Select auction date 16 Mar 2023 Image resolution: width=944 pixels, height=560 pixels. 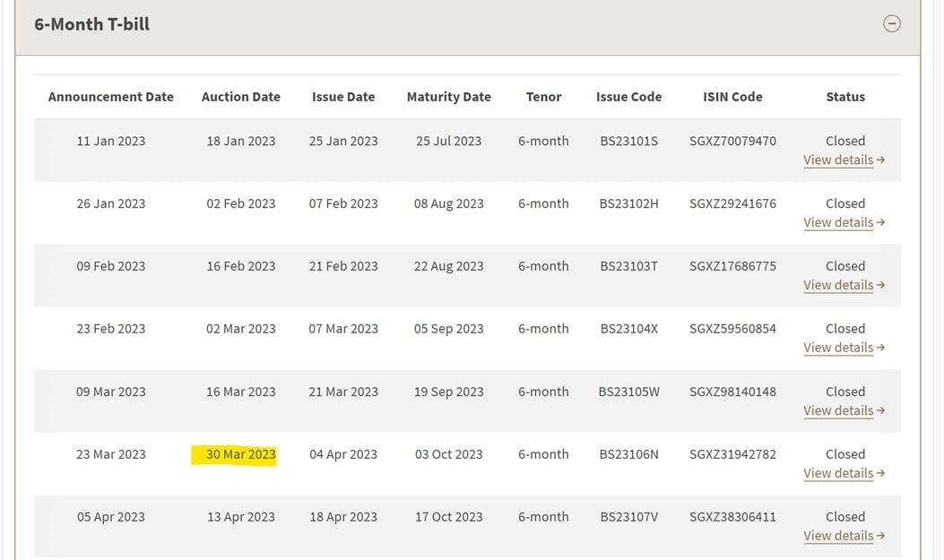coord(241,392)
